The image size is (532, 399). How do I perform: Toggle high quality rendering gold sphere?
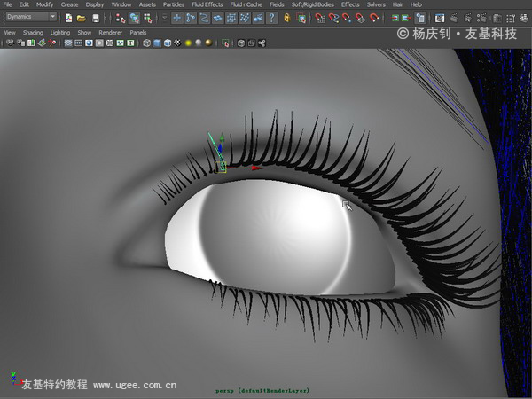point(208,43)
